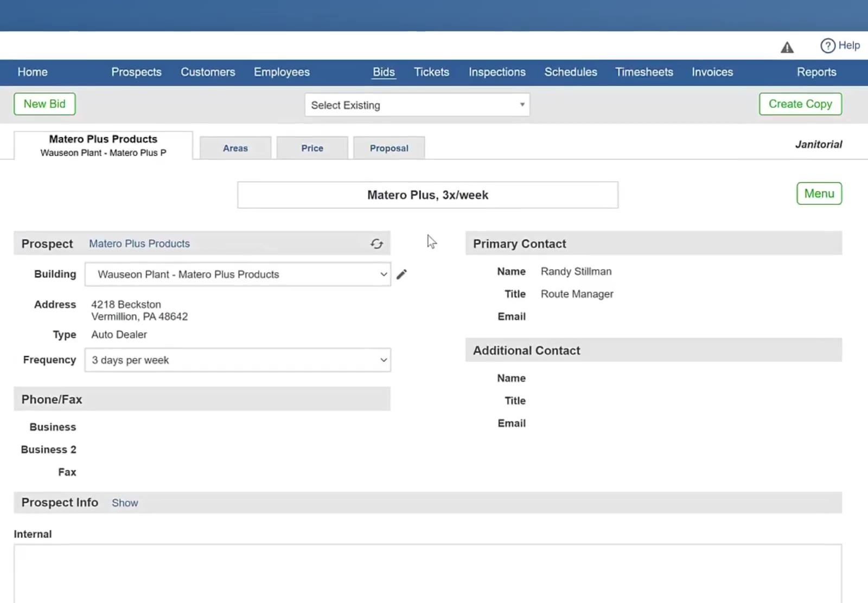Image resolution: width=868 pixels, height=603 pixels.
Task: Open the Frequency dropdown showing 3 days per week
Action: click(238, 360)
